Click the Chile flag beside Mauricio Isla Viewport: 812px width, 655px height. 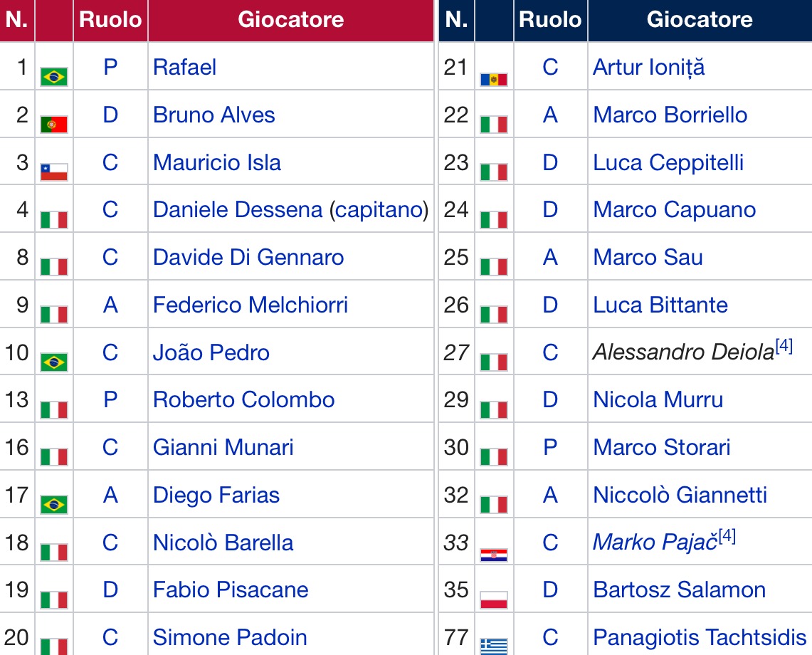point(54,172)
